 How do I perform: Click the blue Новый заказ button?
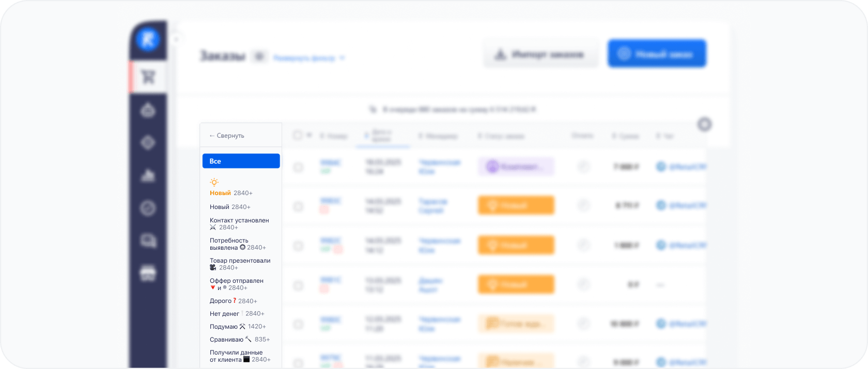click(x=657, y=54)
